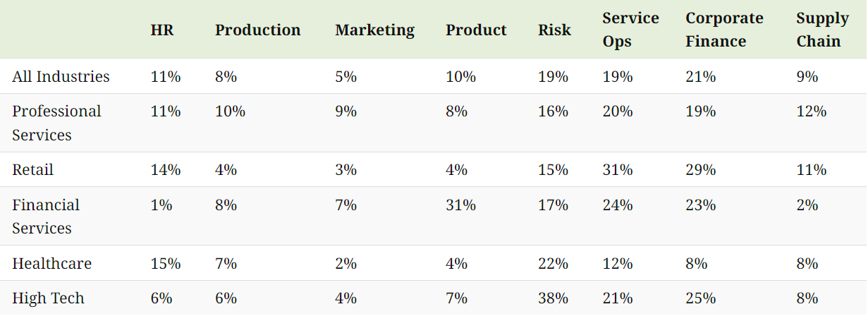Click the Risk column header
Image resolution: width=868 pixels, height=321 pixels.
click(x=554, y=30)
